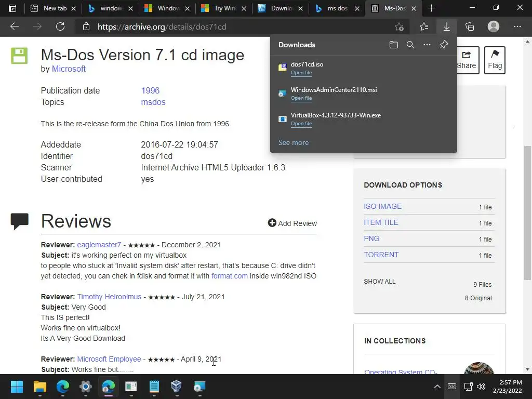Click the Share button

pos(468,60)
